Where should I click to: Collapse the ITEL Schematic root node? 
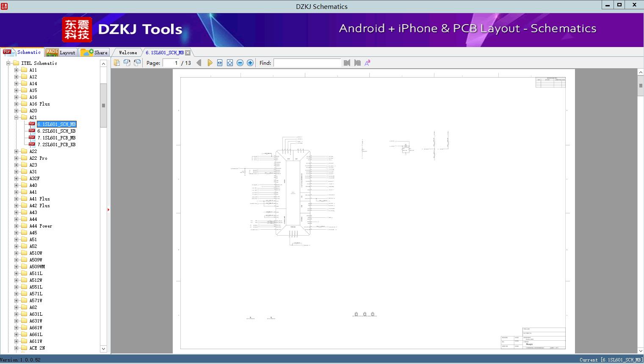[x=8, y=63]
